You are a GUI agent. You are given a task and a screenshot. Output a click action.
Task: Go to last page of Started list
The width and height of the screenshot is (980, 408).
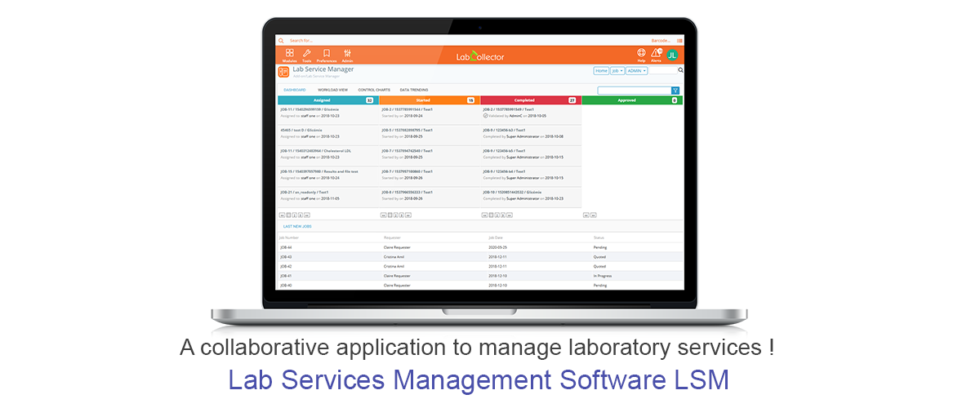point(409,215)
